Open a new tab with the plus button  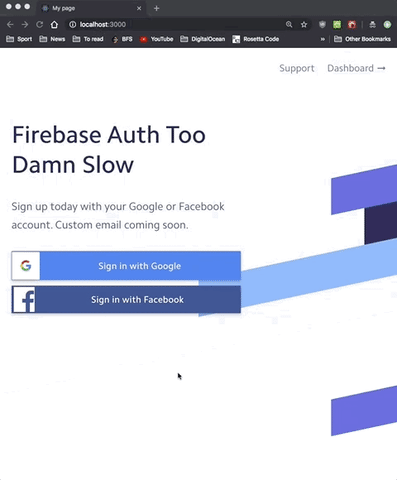tap(156, 8)
